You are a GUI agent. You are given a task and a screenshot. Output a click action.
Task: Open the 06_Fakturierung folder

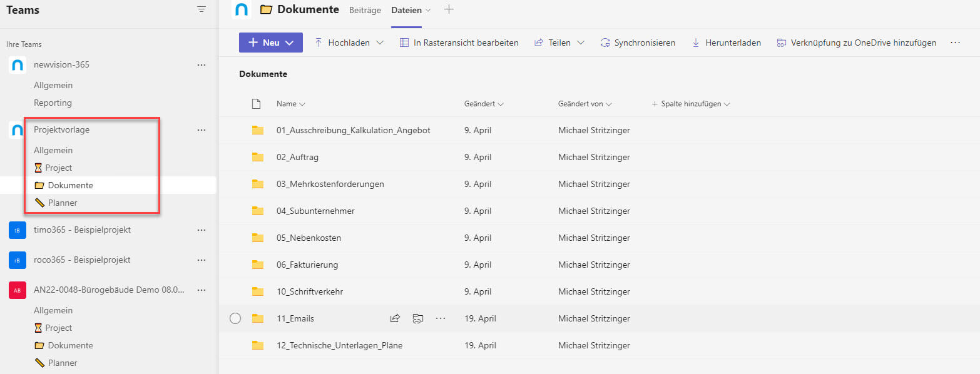(x=307, y=265)
